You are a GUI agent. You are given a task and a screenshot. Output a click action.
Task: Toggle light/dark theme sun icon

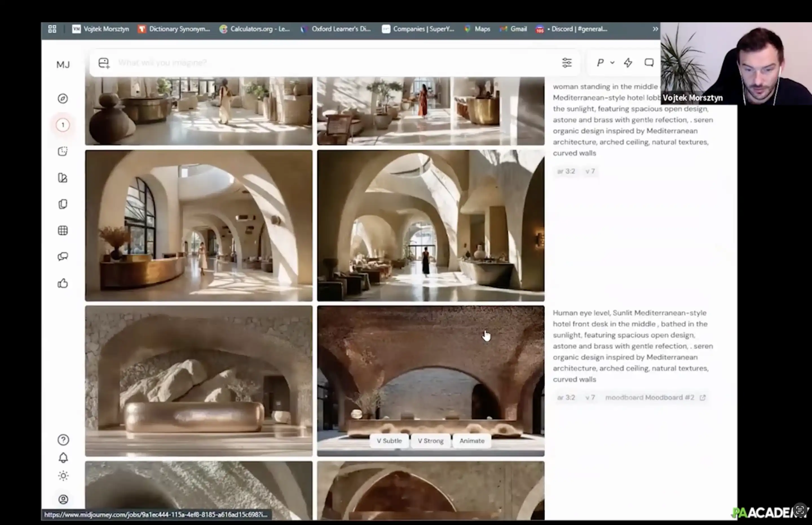click(x=63, y=475)
